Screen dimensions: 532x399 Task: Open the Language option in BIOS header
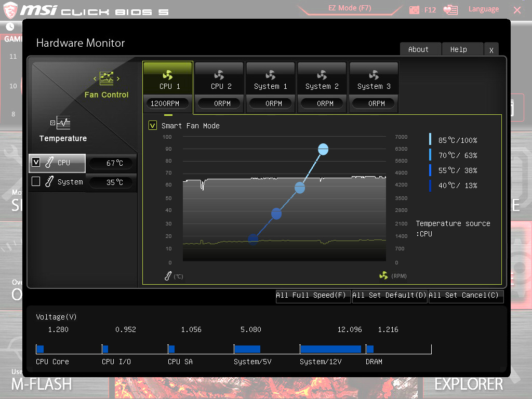(x=484, y=9)
